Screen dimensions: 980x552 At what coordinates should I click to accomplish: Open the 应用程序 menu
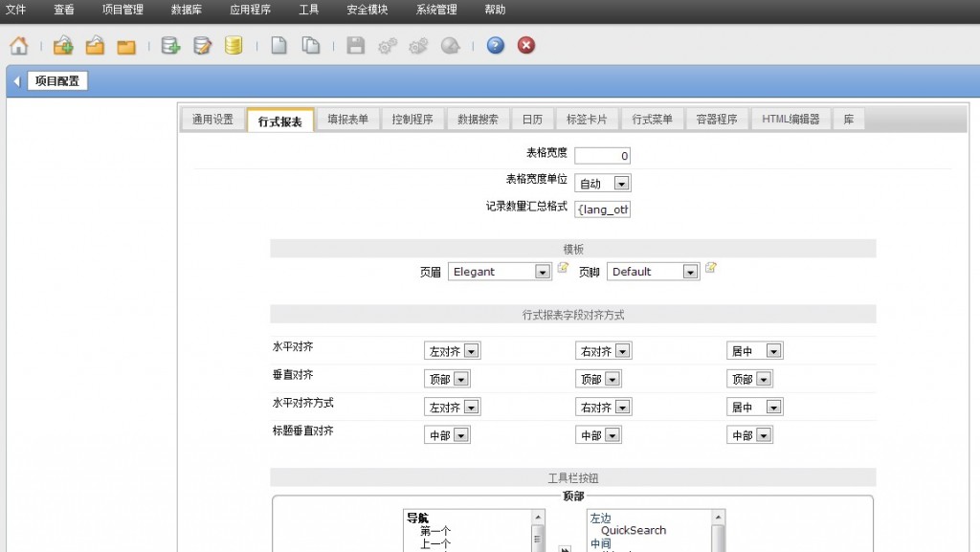click(x=250, y=10)
